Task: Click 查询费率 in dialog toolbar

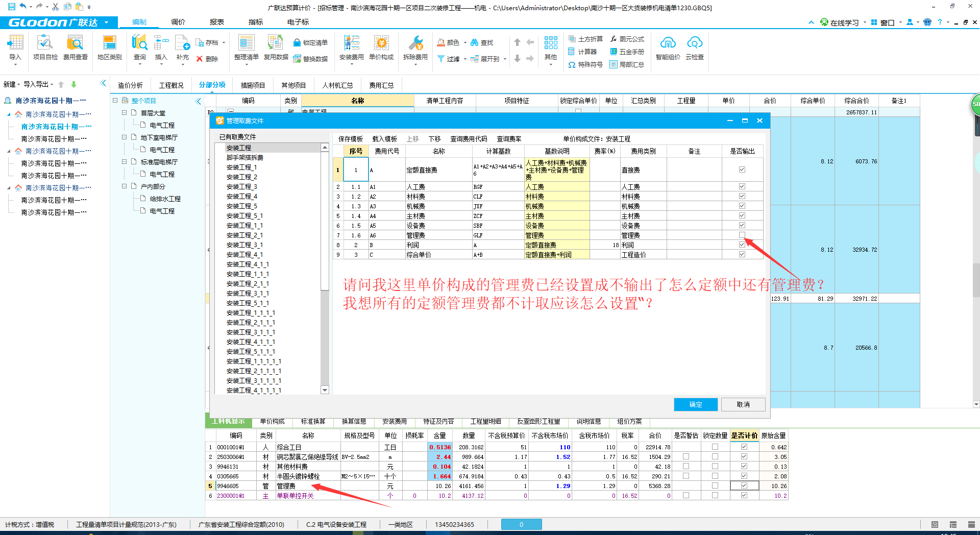Action: pos(509,139)
